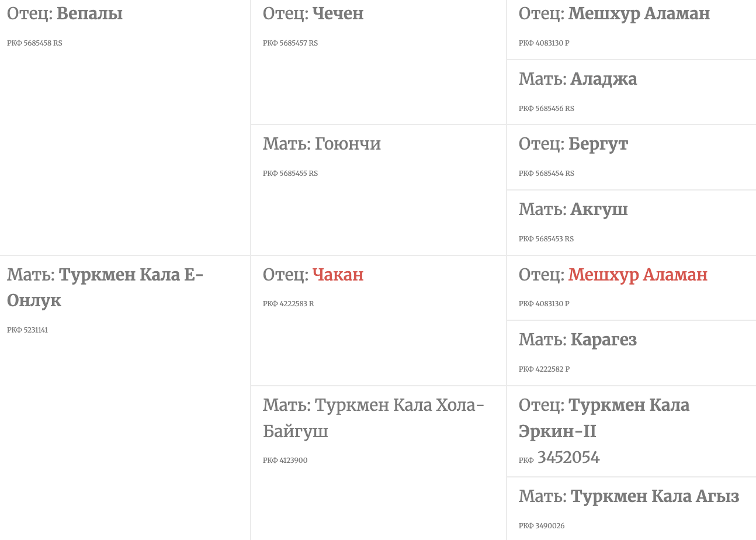Select the dam Акгуш
Screen dimensions: 756x540
pos(599,209)
